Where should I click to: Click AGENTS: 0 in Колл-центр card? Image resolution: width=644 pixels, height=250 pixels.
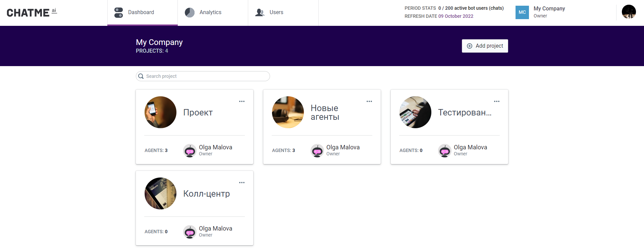pyautogui.click(x=156, y=232)
